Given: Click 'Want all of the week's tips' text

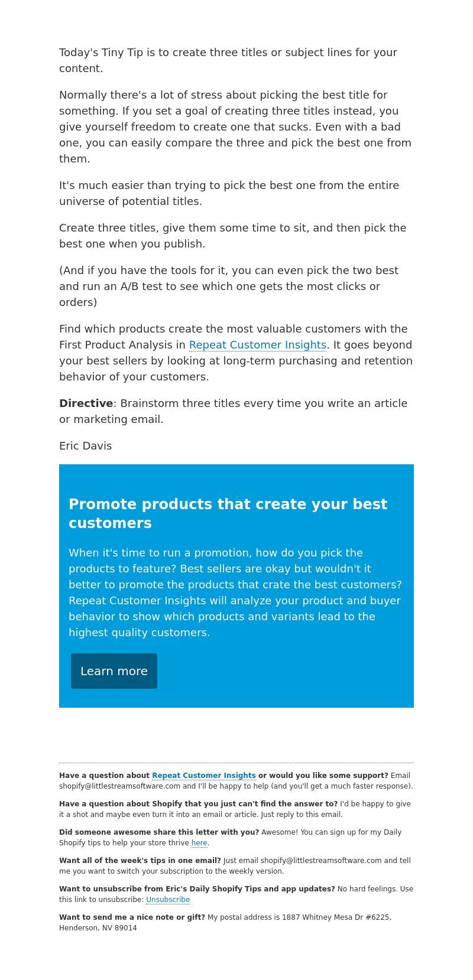Looking at the screenshot, I should pos(140,861).
